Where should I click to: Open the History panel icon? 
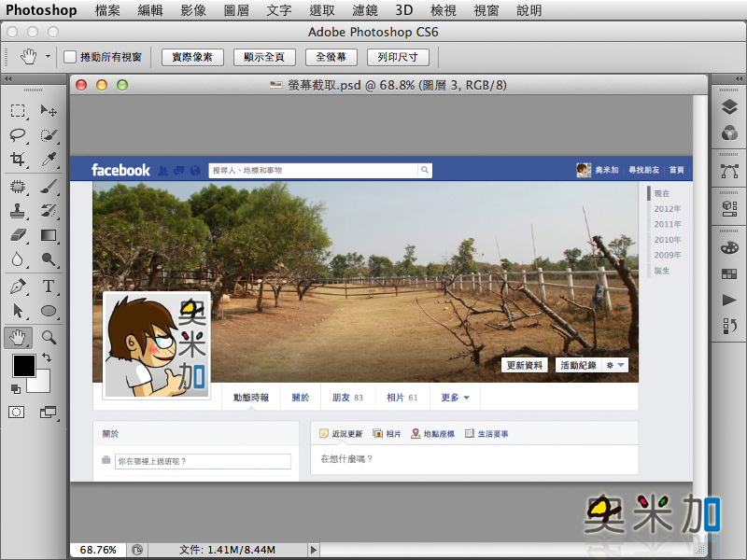[x=729, y=326]
